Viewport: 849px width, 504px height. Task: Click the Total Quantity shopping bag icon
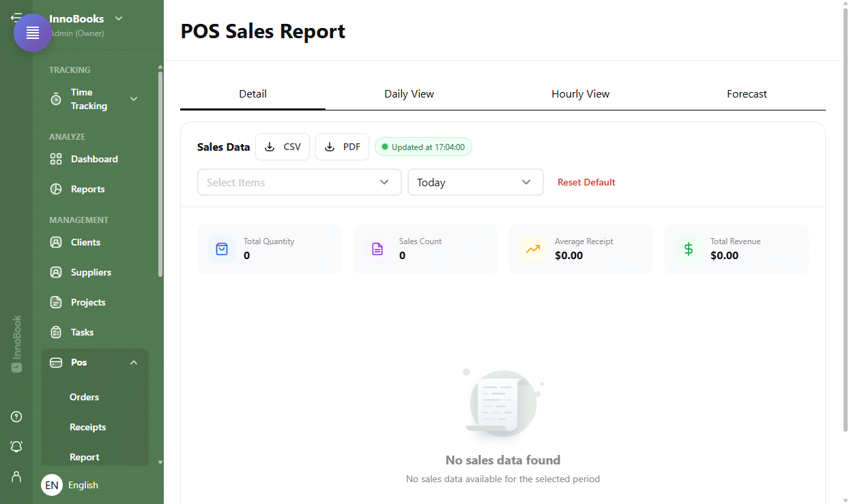[222, 249]
